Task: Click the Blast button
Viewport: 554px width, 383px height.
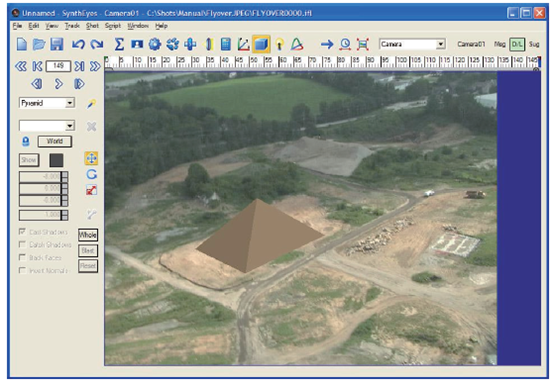Action: (x=88, y=251)
